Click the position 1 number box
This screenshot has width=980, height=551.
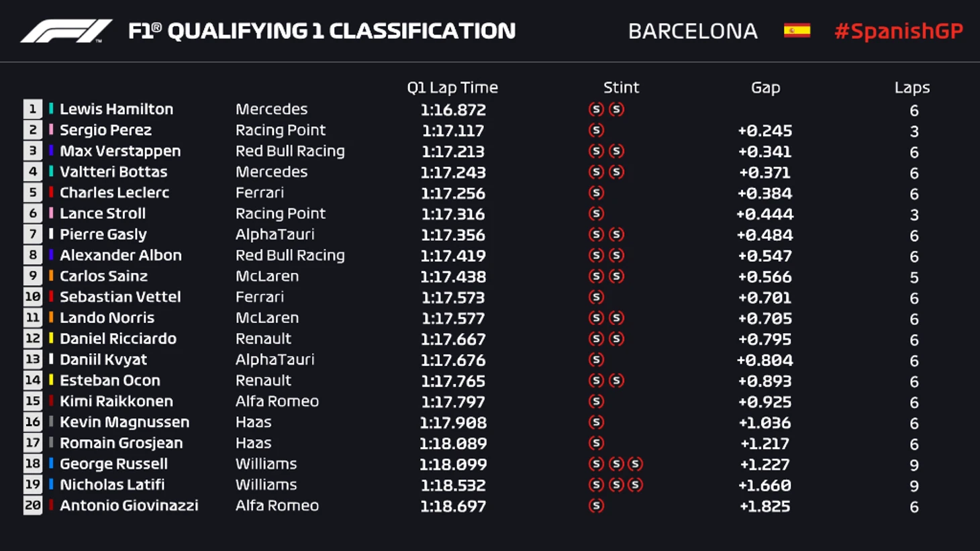pos(32,109)
